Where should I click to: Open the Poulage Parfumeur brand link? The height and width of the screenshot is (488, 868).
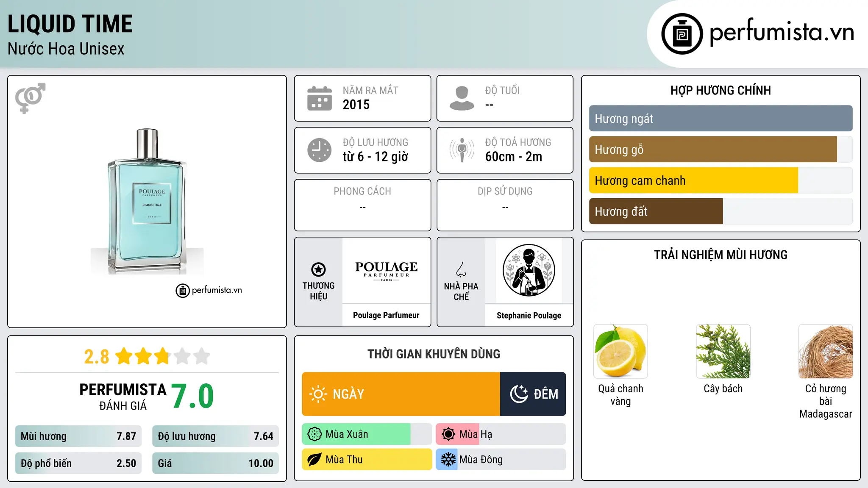[386, 315]
